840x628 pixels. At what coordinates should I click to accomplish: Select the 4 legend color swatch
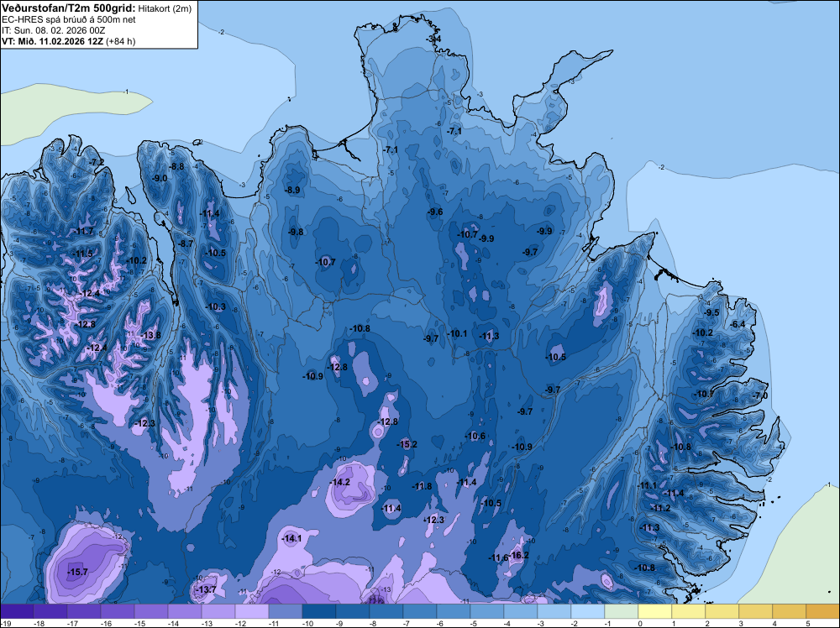[790, 611]
